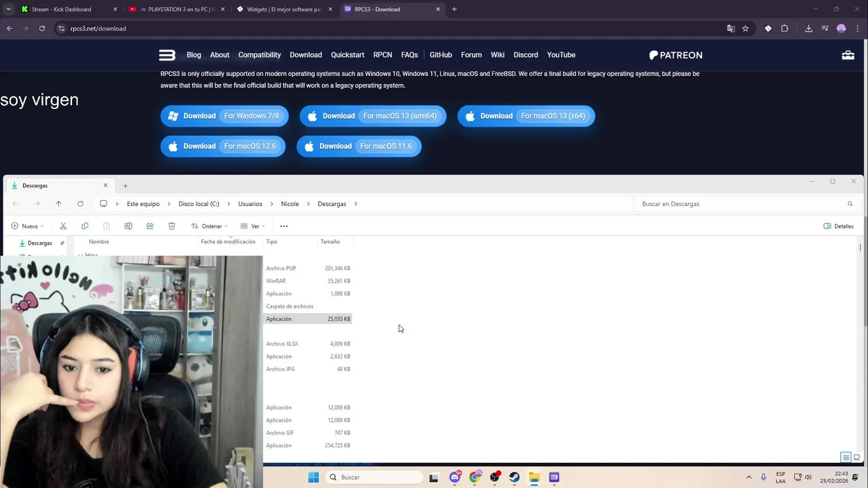Screen dimensions: 868x488
Task: Open a new Chrome tab
Action: [x=454, y=9]
